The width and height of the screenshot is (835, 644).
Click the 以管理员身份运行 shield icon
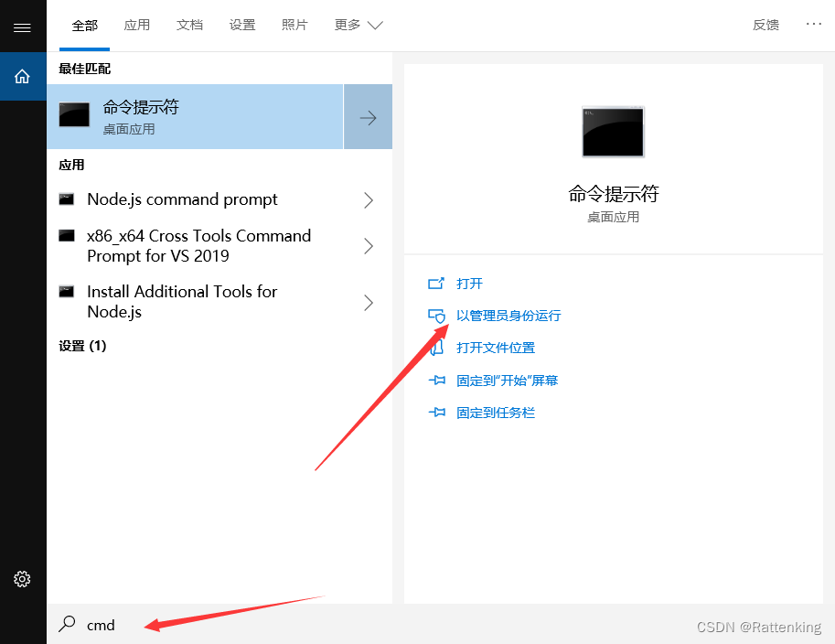click(x=436, y=316)
